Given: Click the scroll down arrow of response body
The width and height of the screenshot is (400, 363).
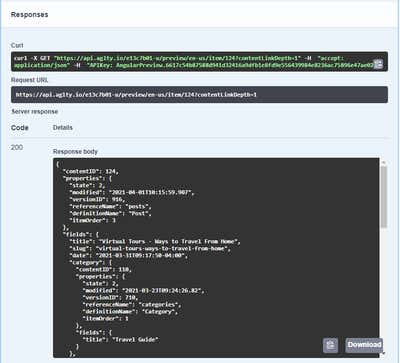Looking at the screenshot, I should (x=384, y=353).
